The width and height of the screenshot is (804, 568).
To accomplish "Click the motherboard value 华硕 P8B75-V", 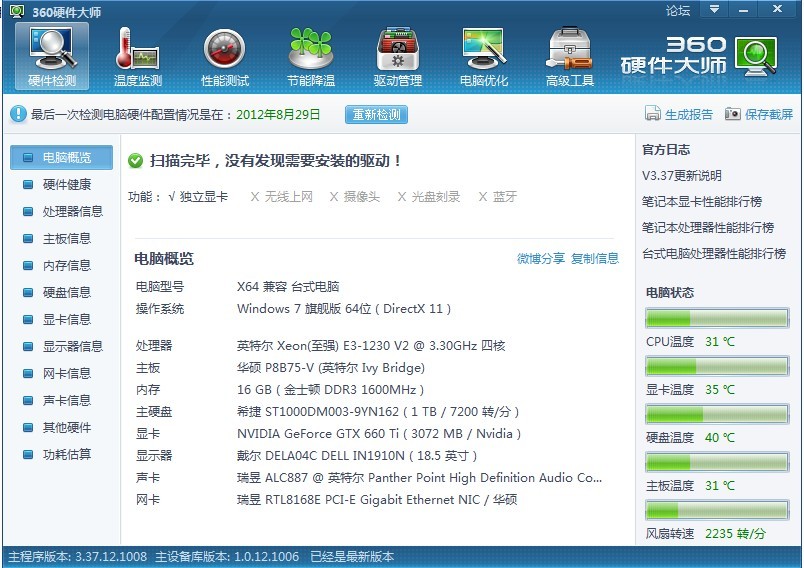I will tap(331, 368).
